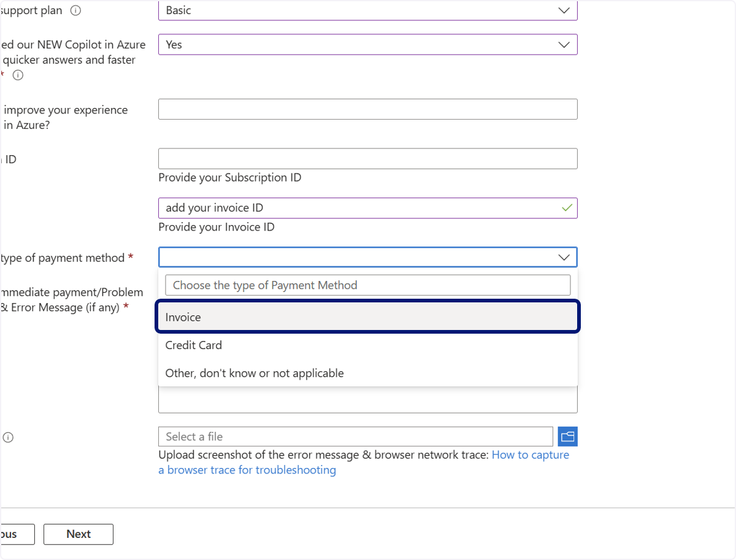Click the info icon next to support plan
736x560 pixels.
(x=75, y=10)
